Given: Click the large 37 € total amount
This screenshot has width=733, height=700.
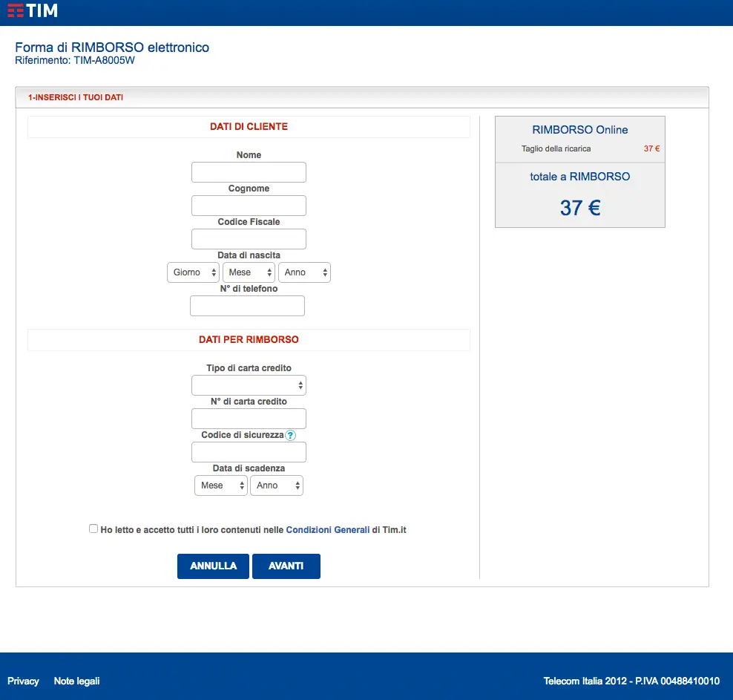Looking at the screenshot, I should coord(580,208).
